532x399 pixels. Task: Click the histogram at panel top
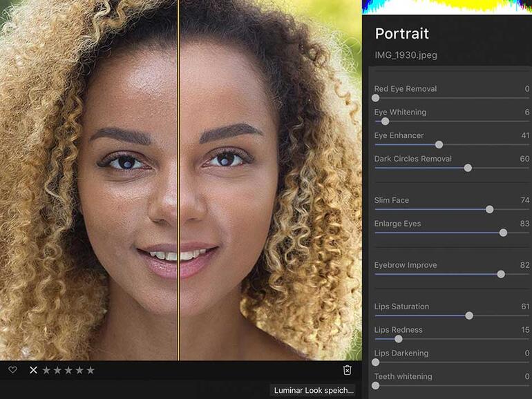pyautogui.click(x=447, y=7)
